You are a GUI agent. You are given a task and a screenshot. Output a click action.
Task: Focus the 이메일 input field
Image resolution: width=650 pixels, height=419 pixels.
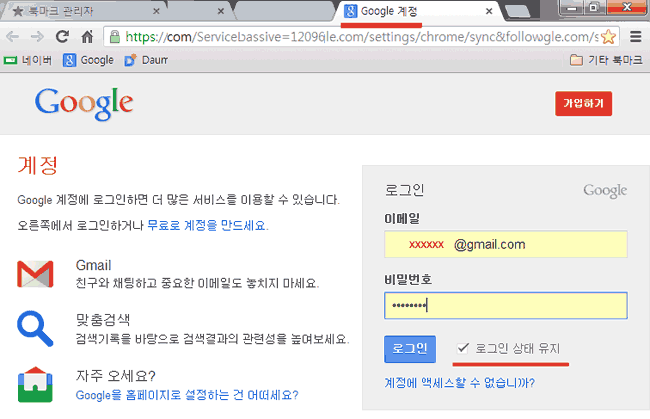[505, 245]
